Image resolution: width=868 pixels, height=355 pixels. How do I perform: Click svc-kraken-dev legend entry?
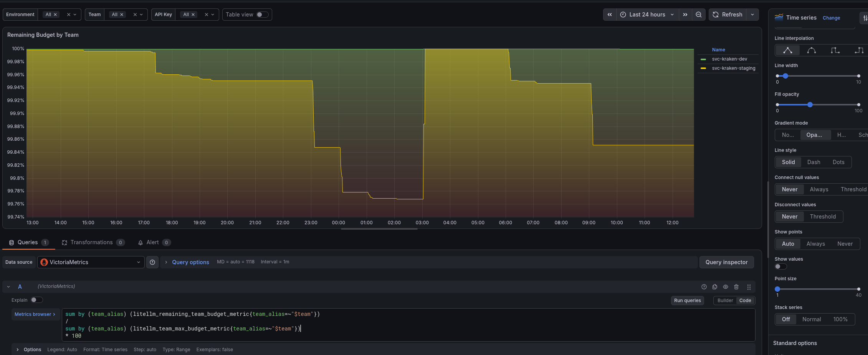(729, 59)
